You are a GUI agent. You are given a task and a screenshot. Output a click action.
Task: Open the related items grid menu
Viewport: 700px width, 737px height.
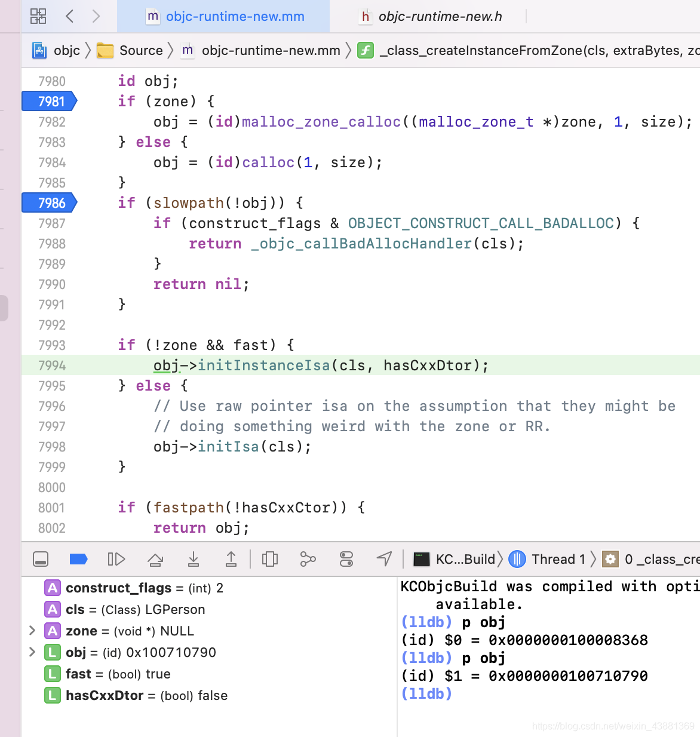pyautogui.click(x=38, y=16)
